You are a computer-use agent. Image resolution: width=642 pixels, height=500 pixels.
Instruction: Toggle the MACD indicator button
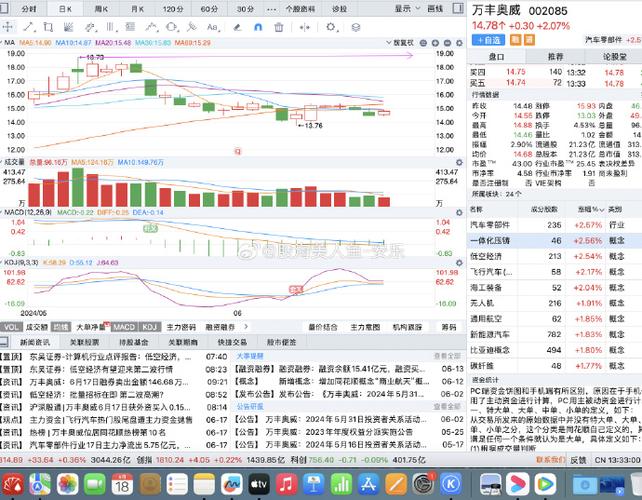pos(124,327)
